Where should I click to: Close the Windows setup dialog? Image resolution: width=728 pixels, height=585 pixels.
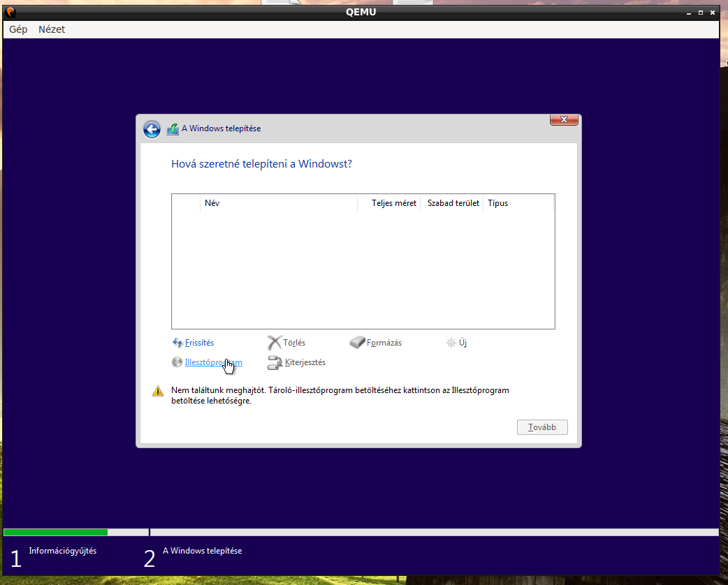click(x=564, y=119)
